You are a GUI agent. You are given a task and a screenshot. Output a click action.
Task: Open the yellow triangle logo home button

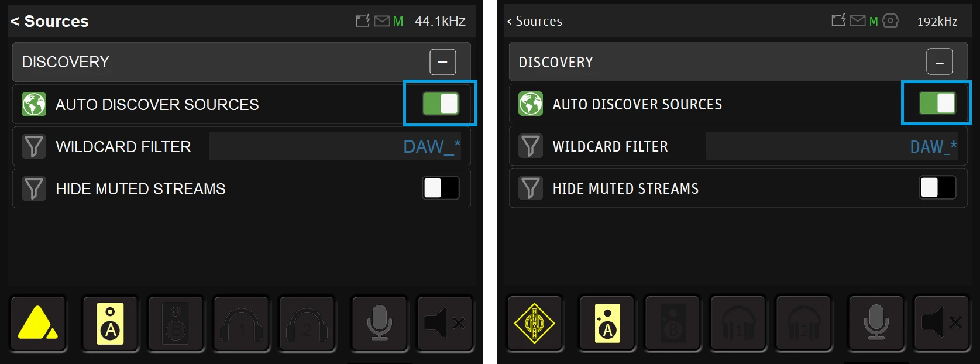38,324
